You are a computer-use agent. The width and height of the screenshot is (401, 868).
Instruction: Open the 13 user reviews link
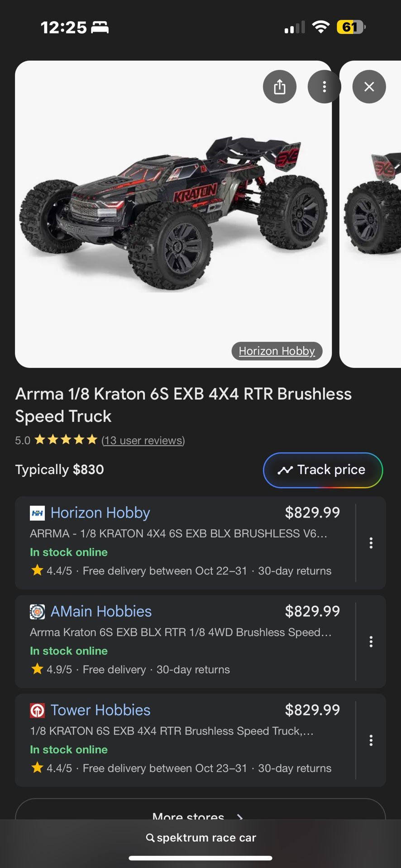pyautogui.click(x=143, y=440)
